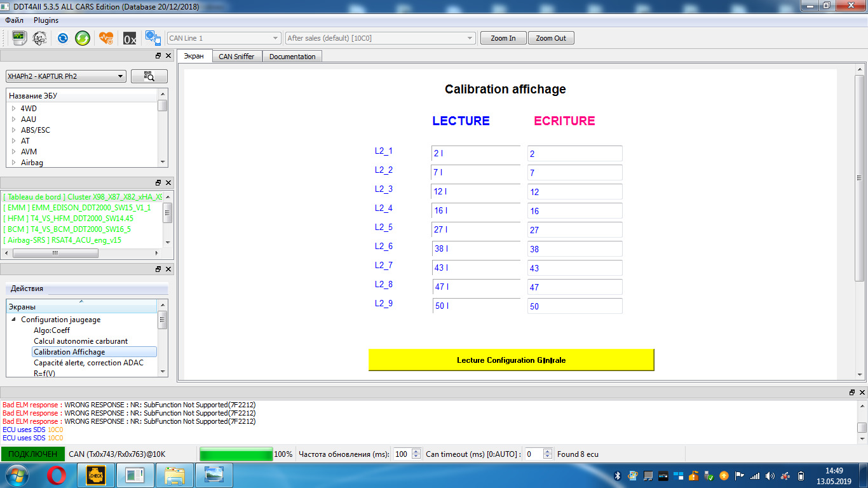Select the BCM T4_VS_BCM ECU entry
868x488 pixels.
67,229
